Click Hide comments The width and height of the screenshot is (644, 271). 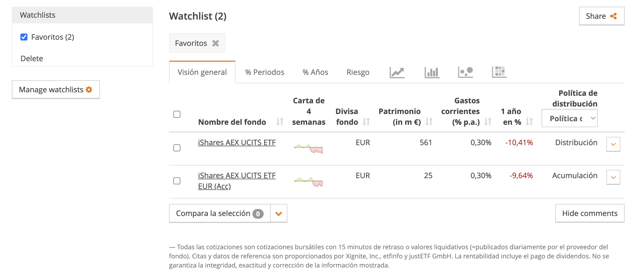(590, 213)
